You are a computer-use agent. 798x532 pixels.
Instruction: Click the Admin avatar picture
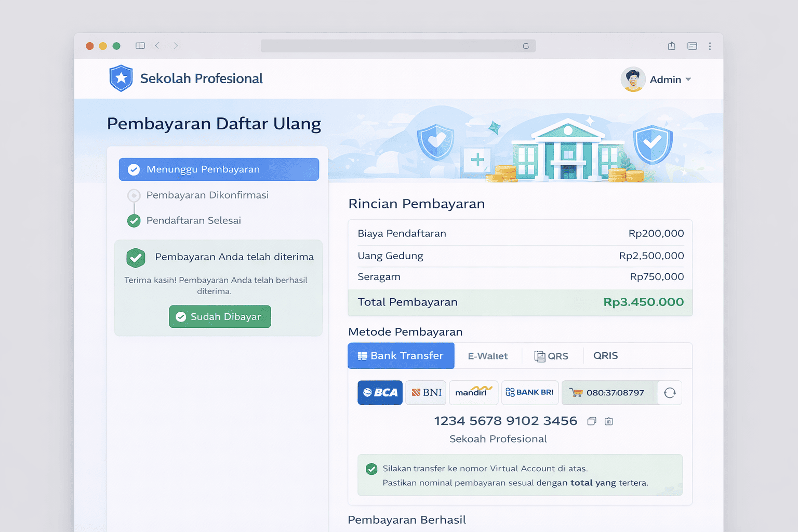[x=633, y=79]
